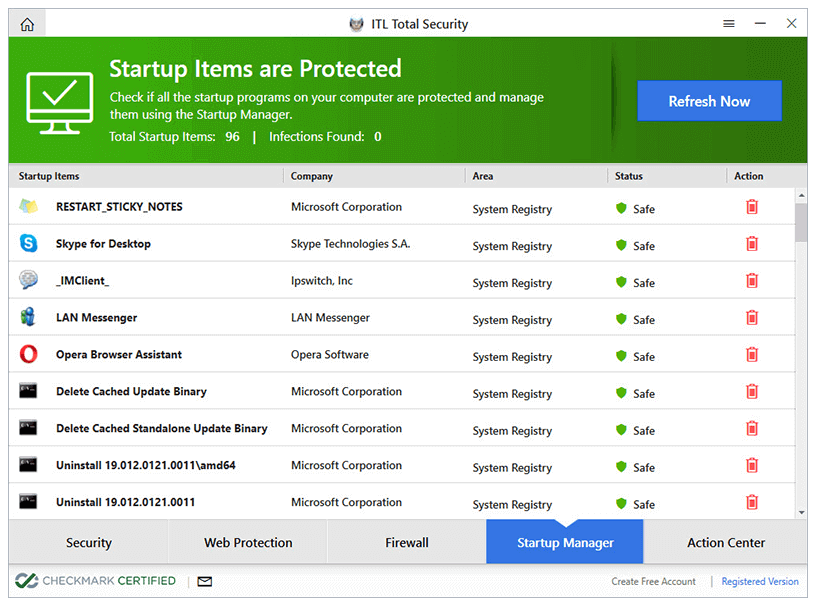Trash Delete Cached Standalone Update Binary row

pos(752,428)
